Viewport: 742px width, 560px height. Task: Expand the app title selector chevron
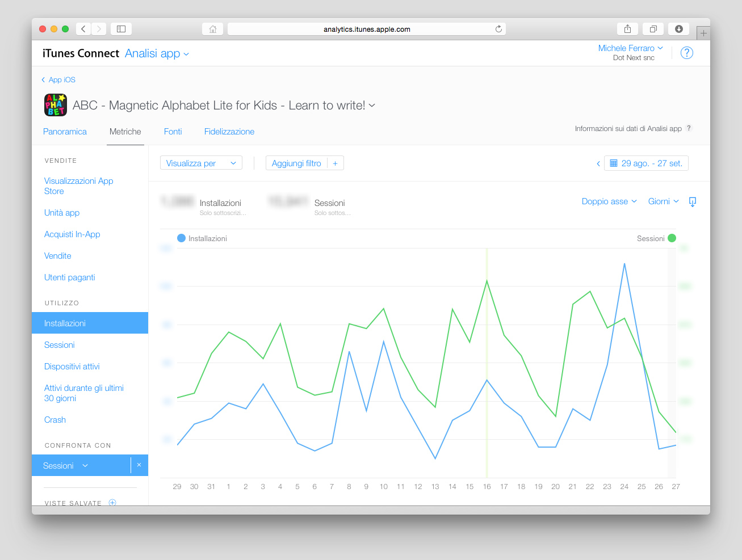(x=372, y=106)
